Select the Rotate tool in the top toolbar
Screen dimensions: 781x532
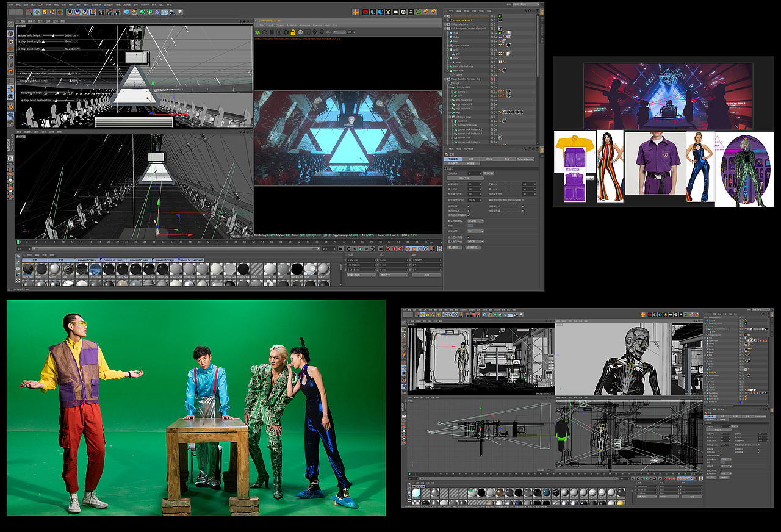[52, 12]
